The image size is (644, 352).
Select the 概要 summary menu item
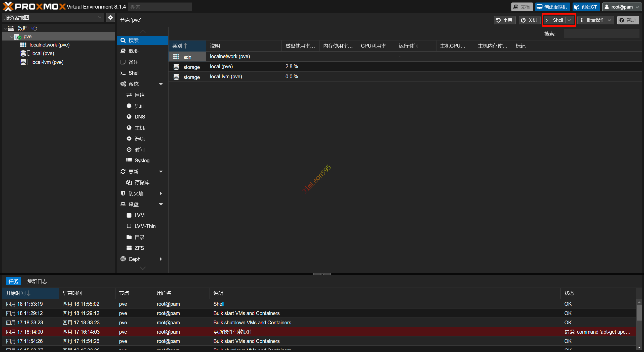click(x=133, y=51)
